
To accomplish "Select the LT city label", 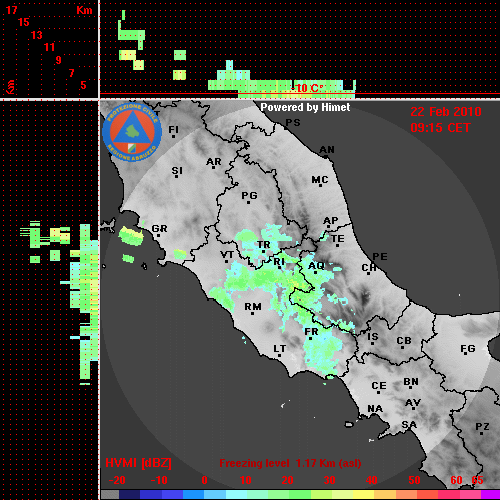I will point(280,349).
